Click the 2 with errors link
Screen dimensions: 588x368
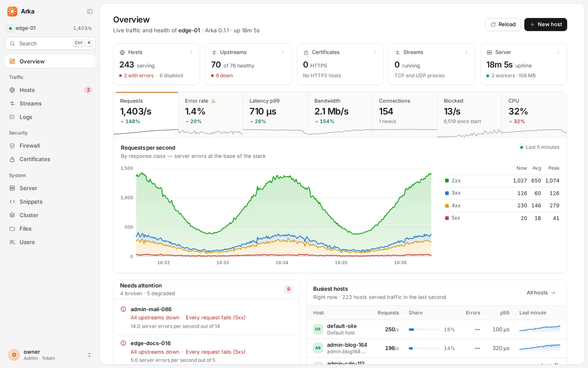click(139, 76)
